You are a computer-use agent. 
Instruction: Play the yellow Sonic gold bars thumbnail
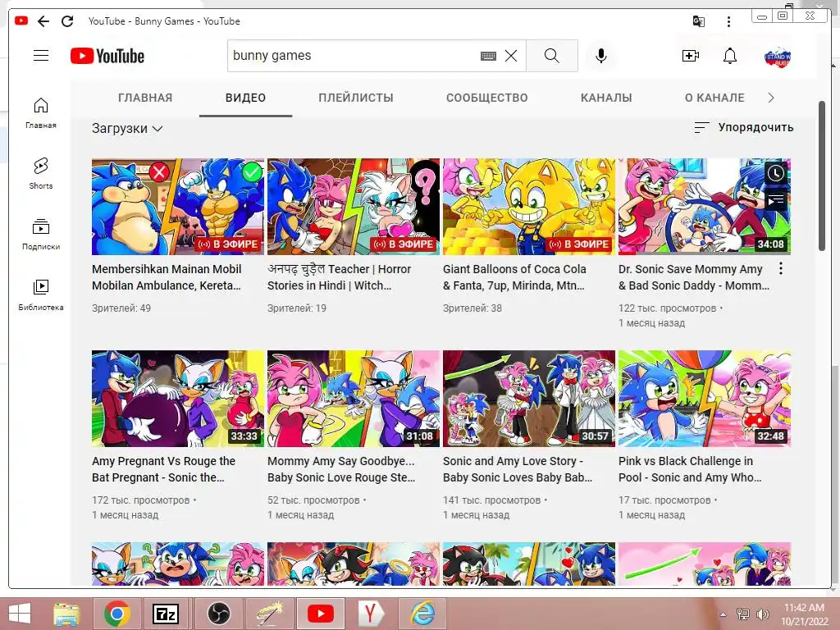click(529, 206)
